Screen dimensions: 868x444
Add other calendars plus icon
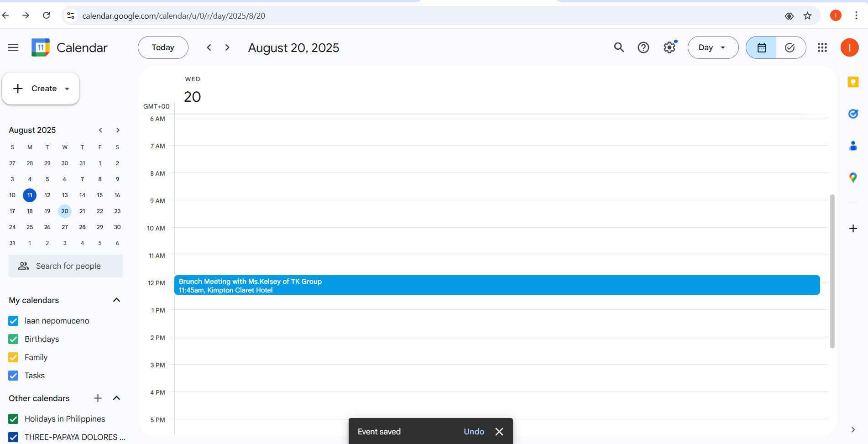[98, 398]
